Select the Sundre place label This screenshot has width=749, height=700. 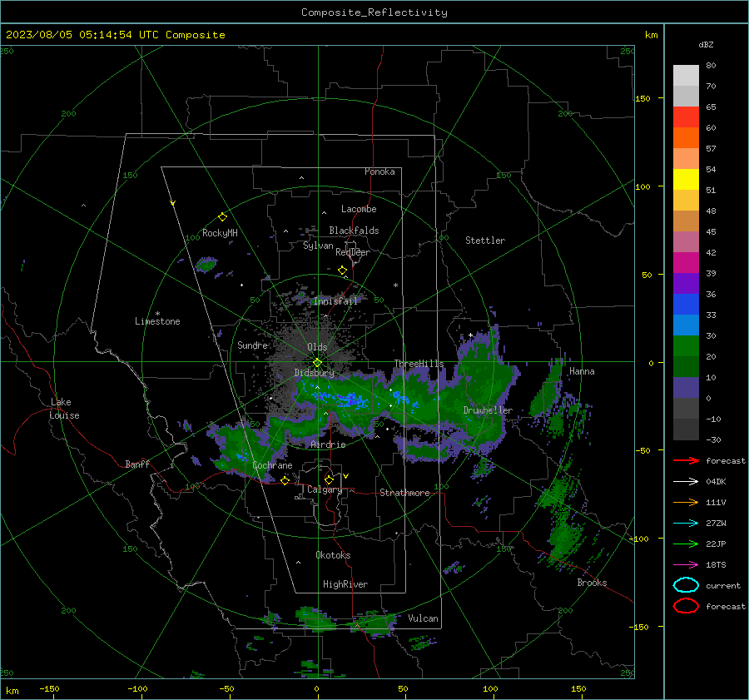[253, 345]
